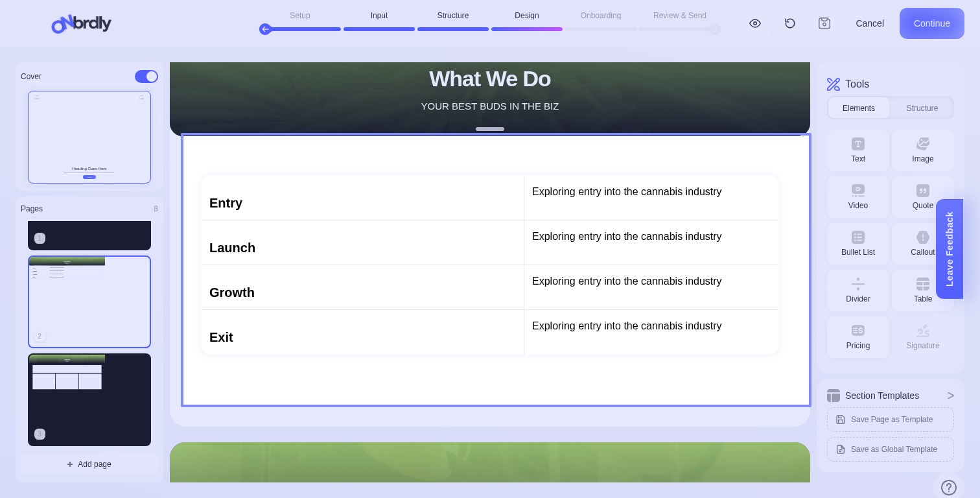
Task: Insert an Image element
Action: coord(922,150)
